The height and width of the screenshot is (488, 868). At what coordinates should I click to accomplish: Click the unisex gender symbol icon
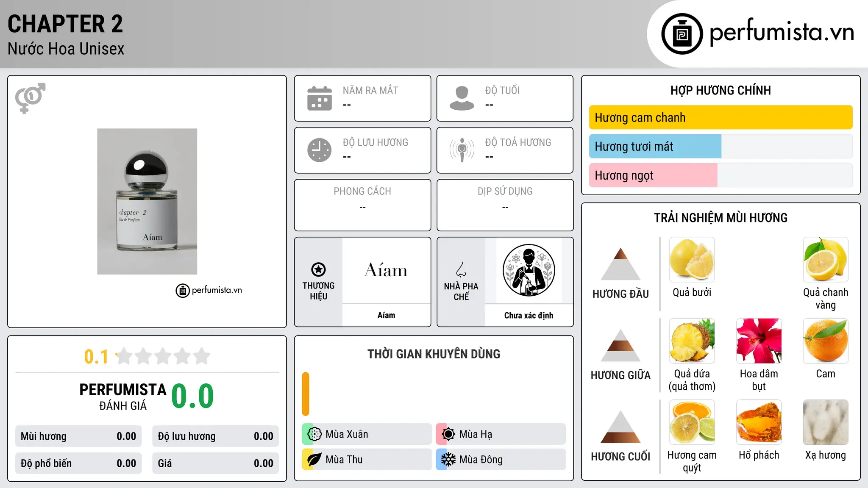tap(30, 98)
